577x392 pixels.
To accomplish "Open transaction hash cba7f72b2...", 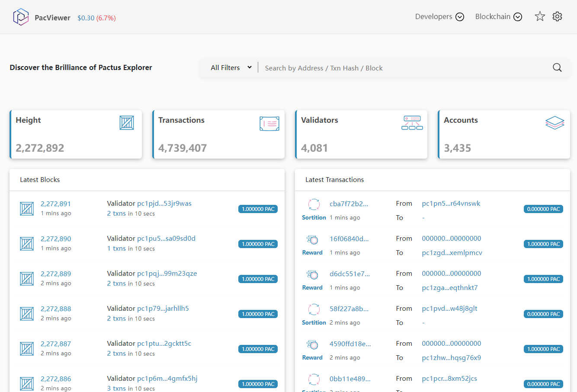I will pos(349,204).
